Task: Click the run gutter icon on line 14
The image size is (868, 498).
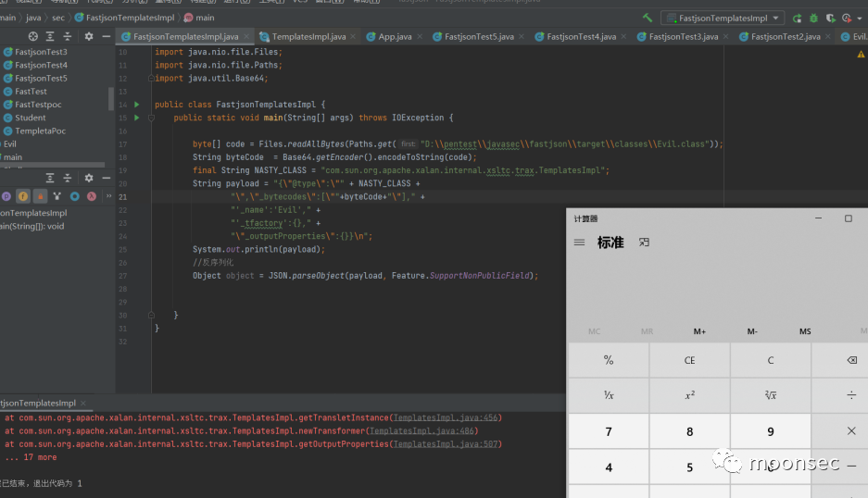Action: pyautogui.click(x=137, y=105)
